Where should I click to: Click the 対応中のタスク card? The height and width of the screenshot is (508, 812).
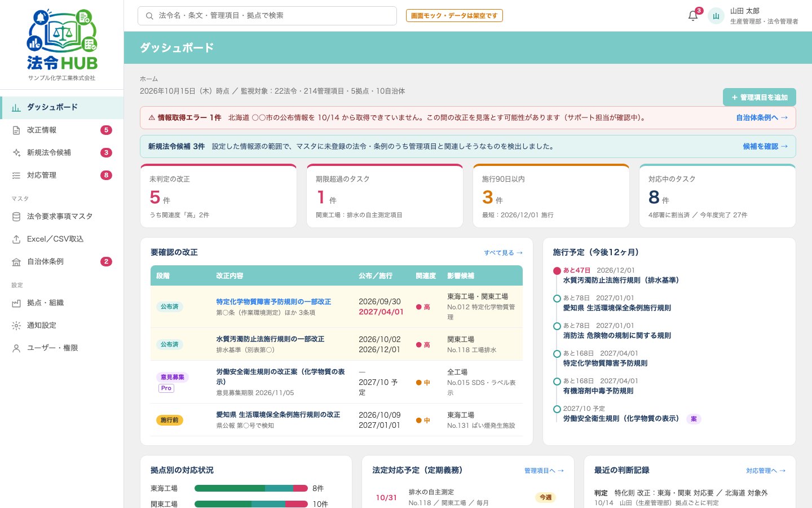pyautogui.click(x=717, y=196)
